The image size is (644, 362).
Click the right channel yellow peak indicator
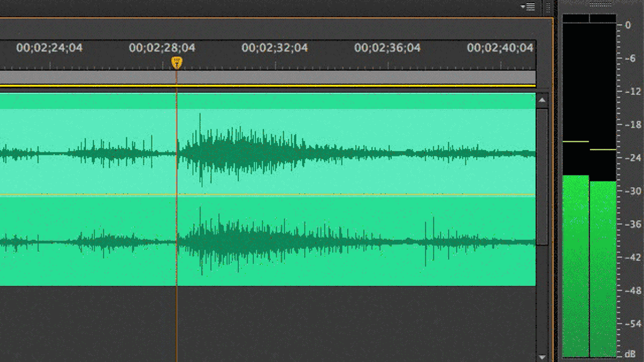603,150
